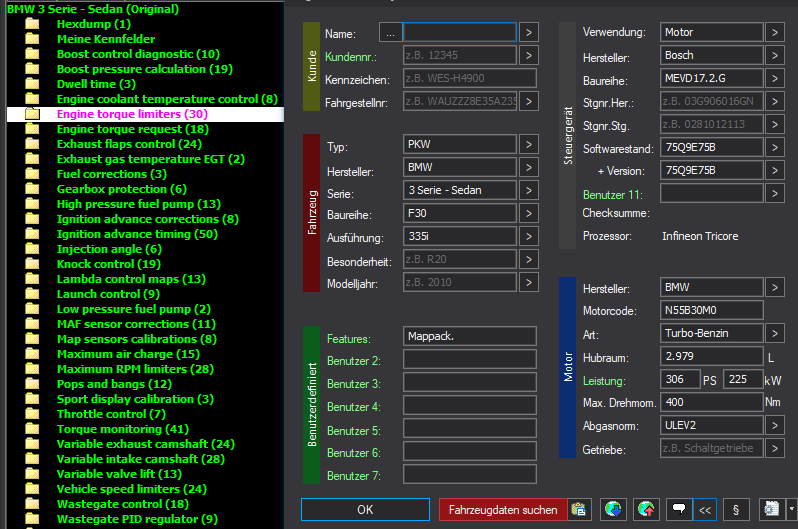Click the clipboard icon beside Fahrzeugdaten suchen
The height and width of the screenshot is (529, 798).
pyautogui.click(x=579, y=509)
